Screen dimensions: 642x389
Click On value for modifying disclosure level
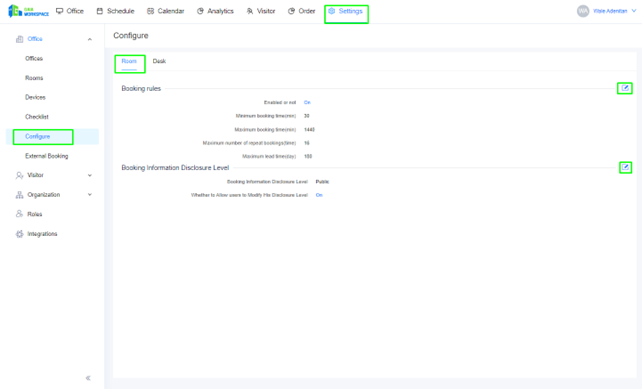[x=319, y=195]
